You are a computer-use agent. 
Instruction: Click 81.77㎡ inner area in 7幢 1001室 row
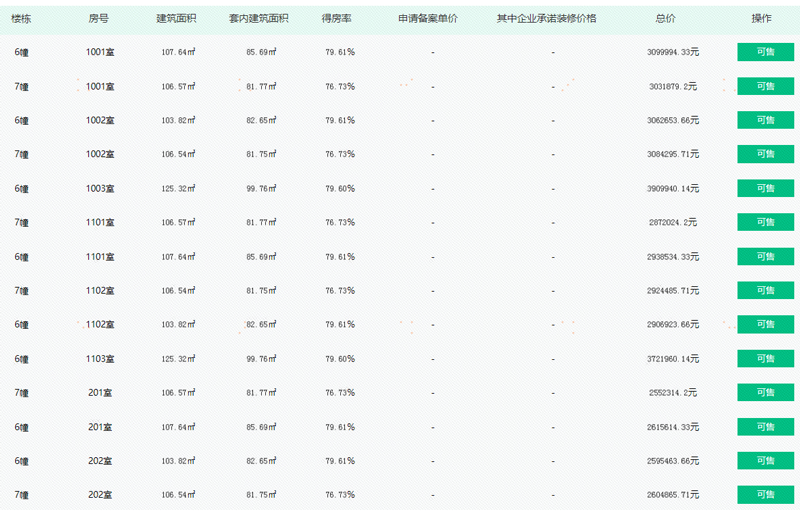pyautogui.click(x=261, y=86)
